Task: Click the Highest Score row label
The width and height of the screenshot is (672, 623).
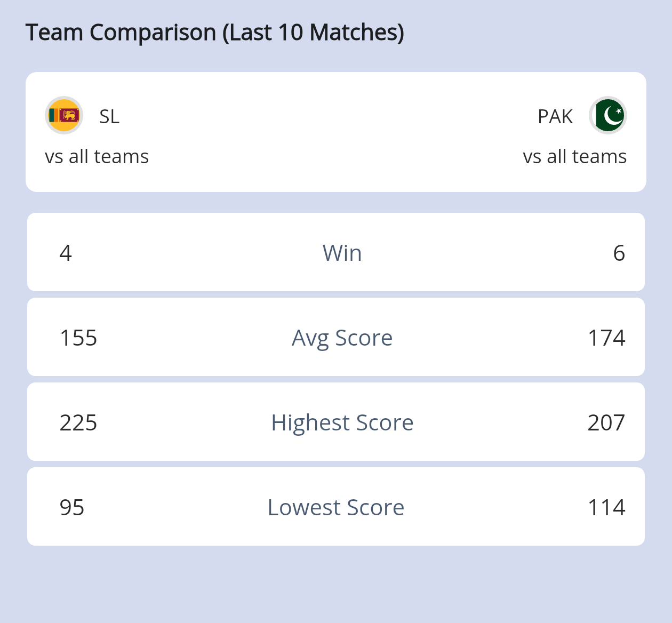Action: pos(342,422)
